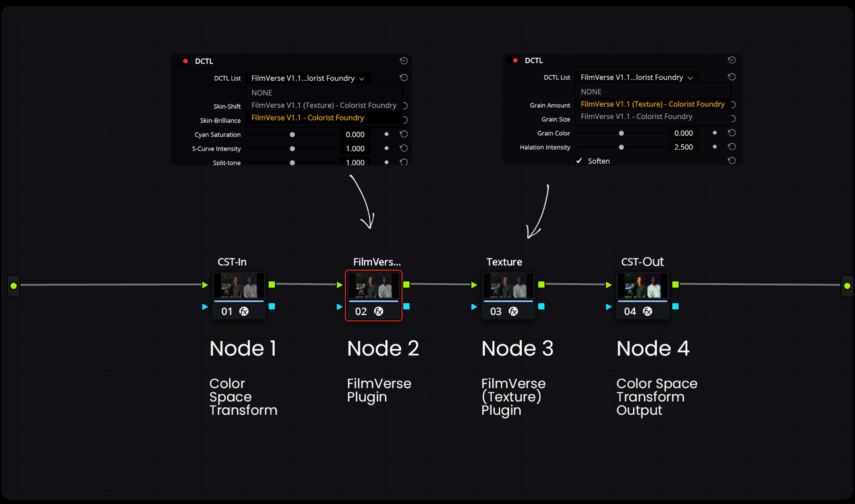The width and height of the screenshot is (855, 504).
Task: Click the keyframe diamond next to Grain Color
Action: (714, 133)
